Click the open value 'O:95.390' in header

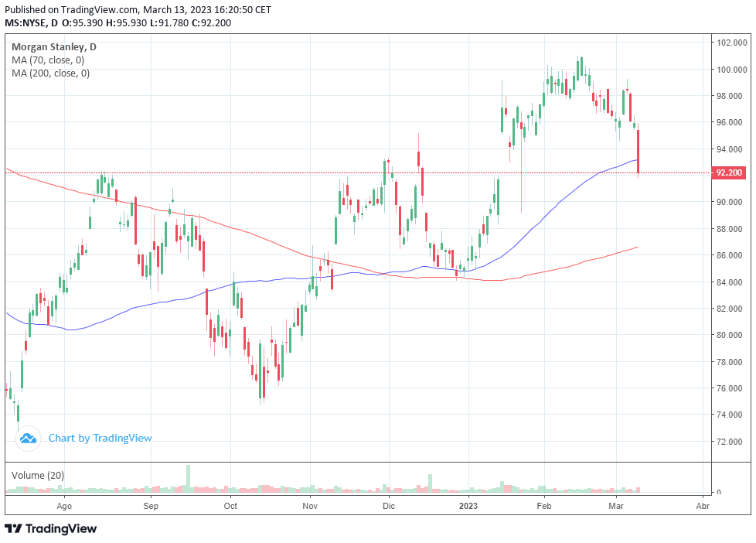pos(83,23)
